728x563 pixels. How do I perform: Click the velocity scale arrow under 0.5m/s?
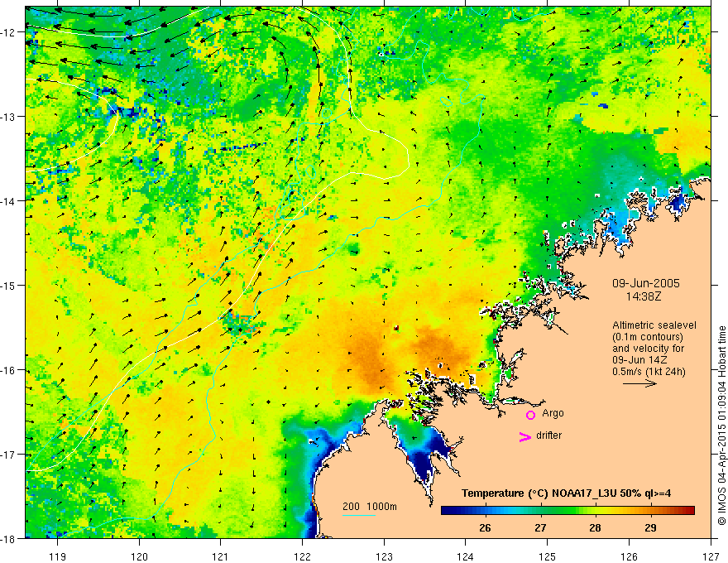[639, 383]
